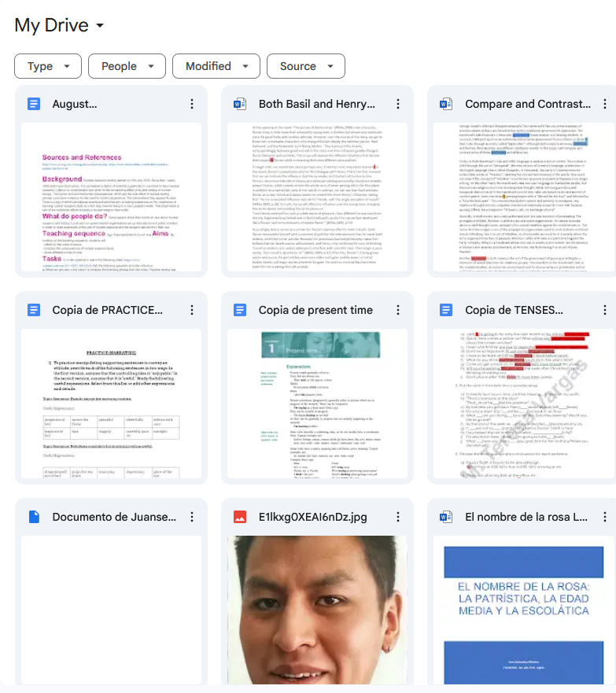
Task: Open more actions for Copia de present time
Action: click(x=398, y=310)
